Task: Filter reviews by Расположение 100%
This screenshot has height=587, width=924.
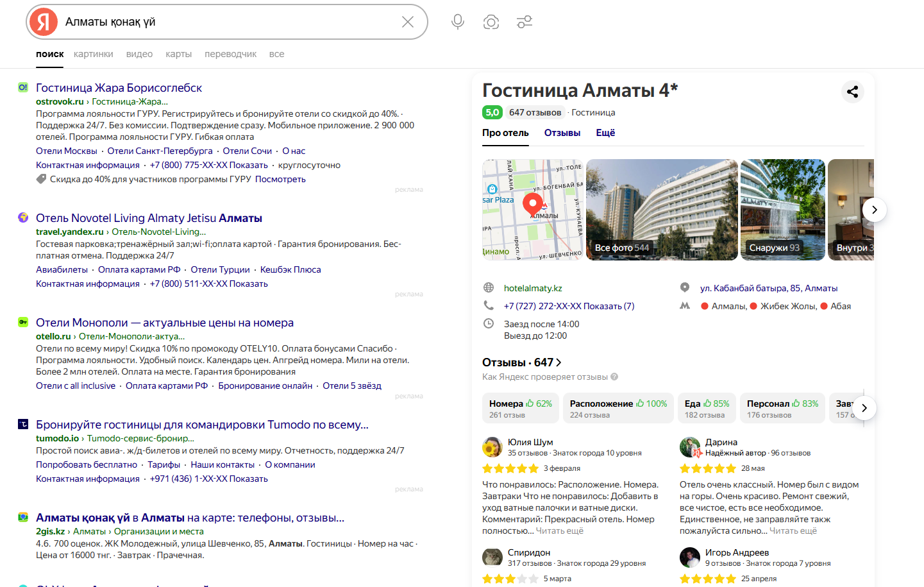Action: [x=618, y=408]
